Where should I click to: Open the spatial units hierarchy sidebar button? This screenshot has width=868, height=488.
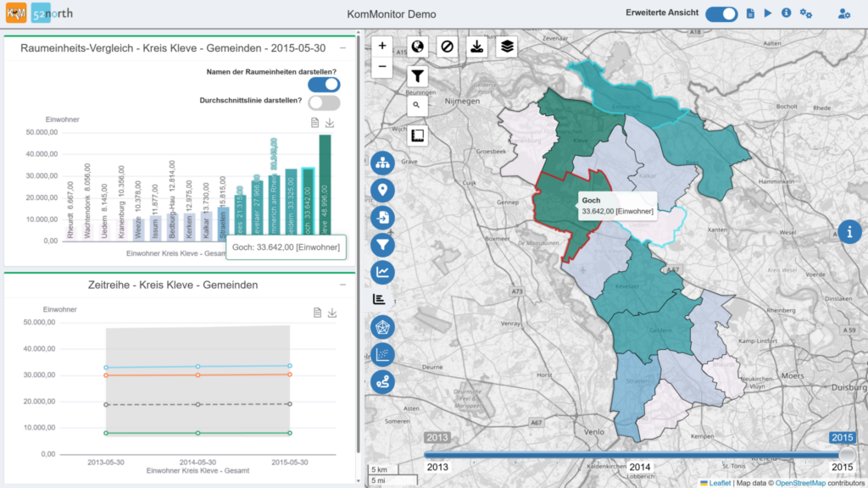pos(382,163)
